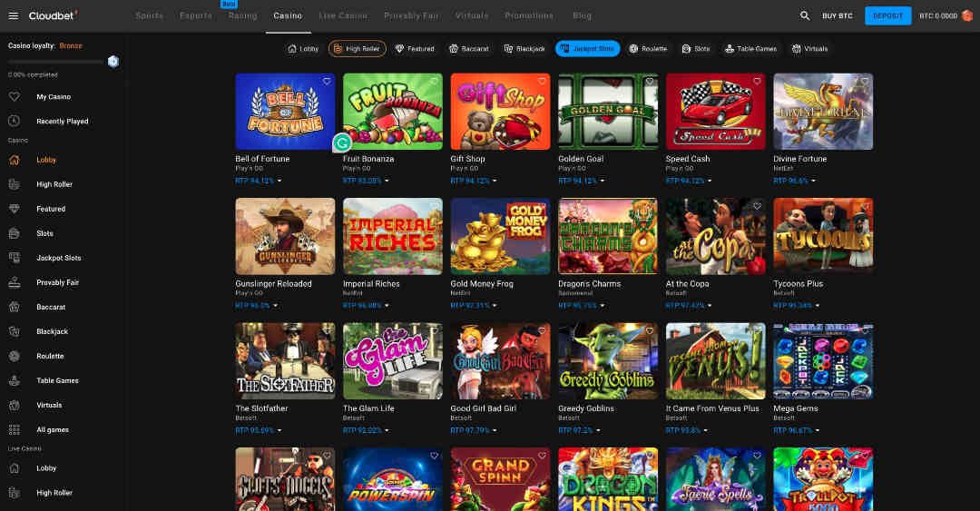Click the BUY BTC link
Image resolution: width=980 pixels, height=511 pixels.
[x=837, y=15]
